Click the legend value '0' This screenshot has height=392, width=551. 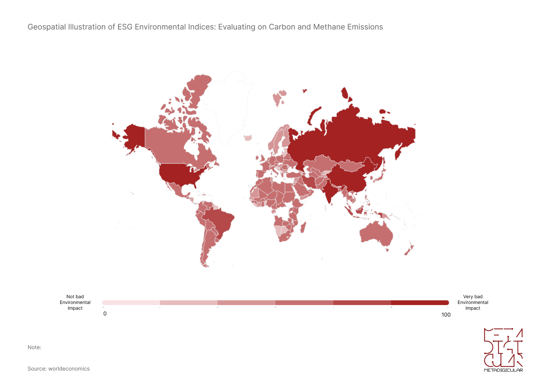[105, 314]
